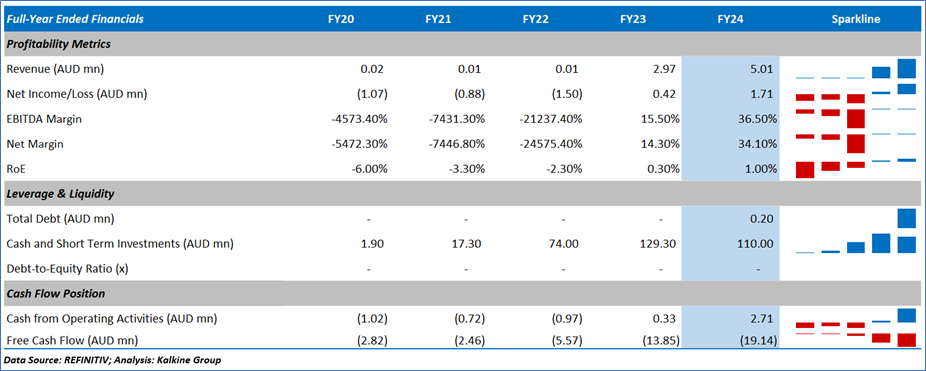Click the EBITDA Margin sparkline chart
Viewport: 926px width, 371px height.
click(856, 118)
